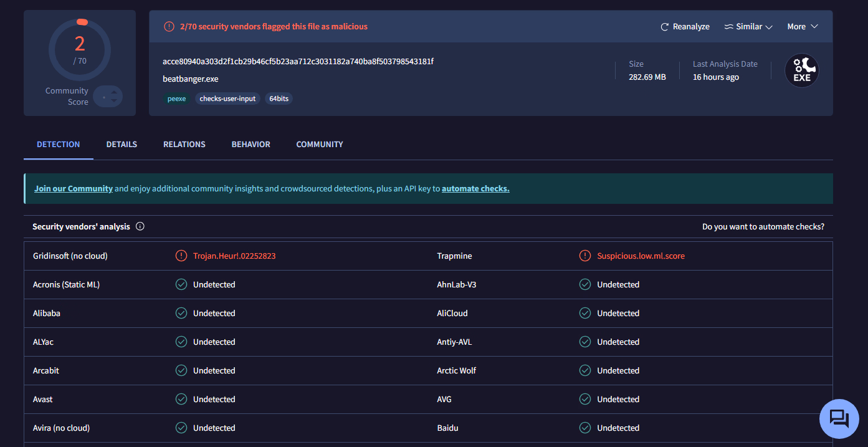Click the Reanalyze refresh icon
Image resolution: width=868 pixels, height=447 pixels.
[x=665, y=27]
